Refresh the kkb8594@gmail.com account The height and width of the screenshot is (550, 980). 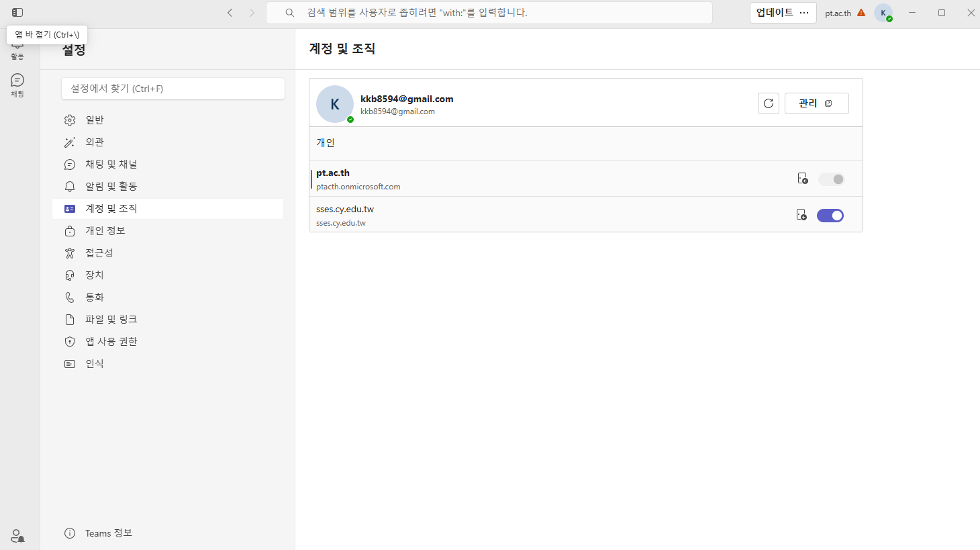[x=769, y=103]
